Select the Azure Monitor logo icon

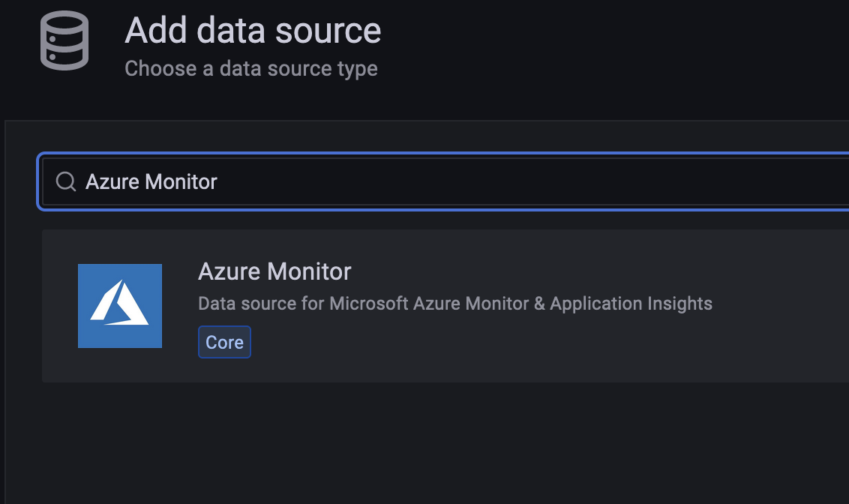(x=120, y=306)
